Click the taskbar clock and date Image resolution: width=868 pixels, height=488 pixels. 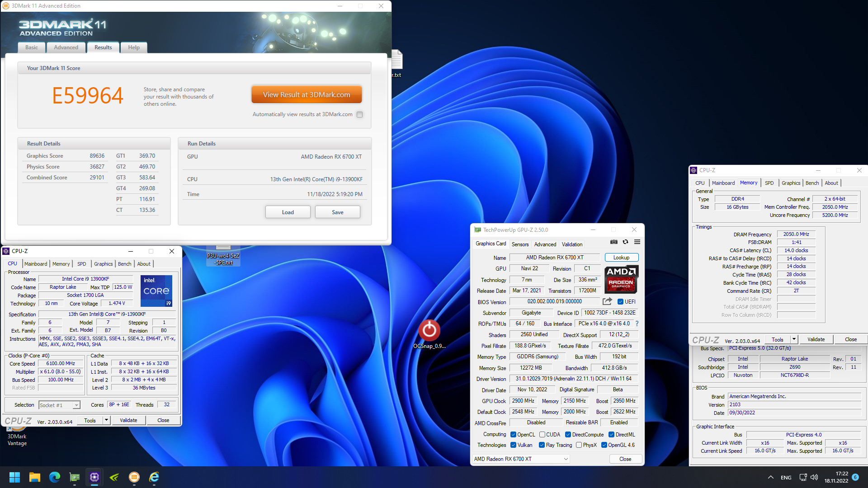(x=836, y=477)
